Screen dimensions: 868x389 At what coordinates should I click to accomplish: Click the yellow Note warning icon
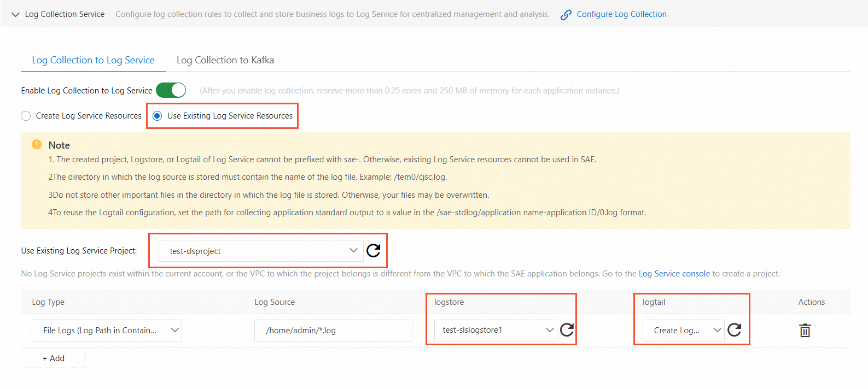coord(37,145)
